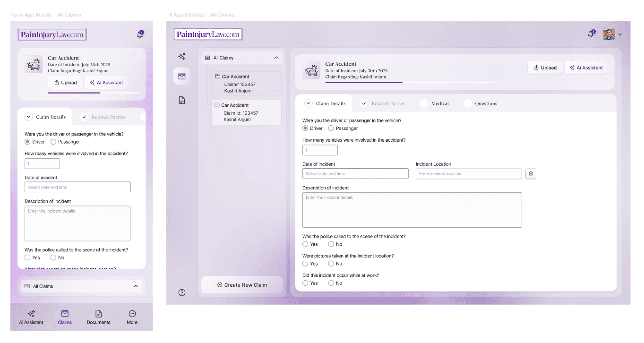The image size is (644, 343).
Task: Select Passanger radio on mobile form
Action: click(x=53, y=142)
